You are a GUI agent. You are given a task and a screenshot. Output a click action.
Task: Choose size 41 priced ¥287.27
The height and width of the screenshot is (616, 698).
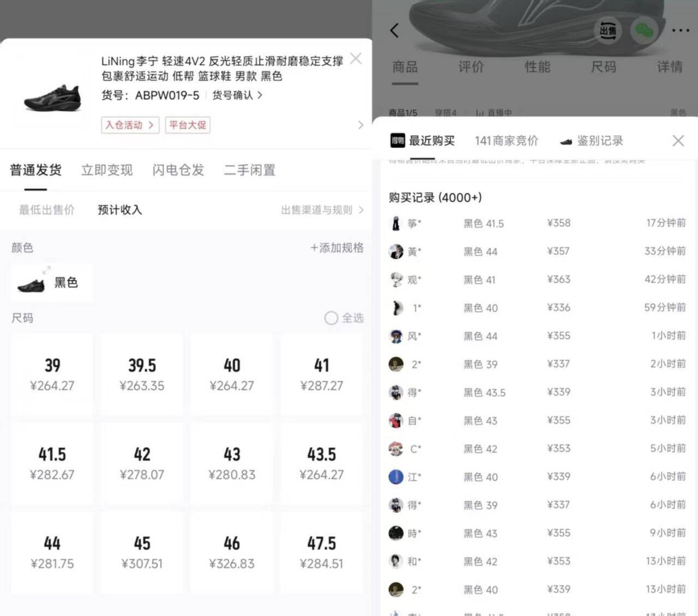322,375
